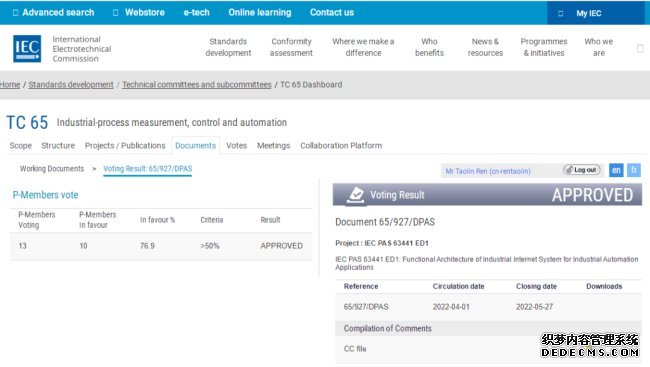Click the Log out button
This screenshot has height=367, width=650.
(x=582, y=170)
